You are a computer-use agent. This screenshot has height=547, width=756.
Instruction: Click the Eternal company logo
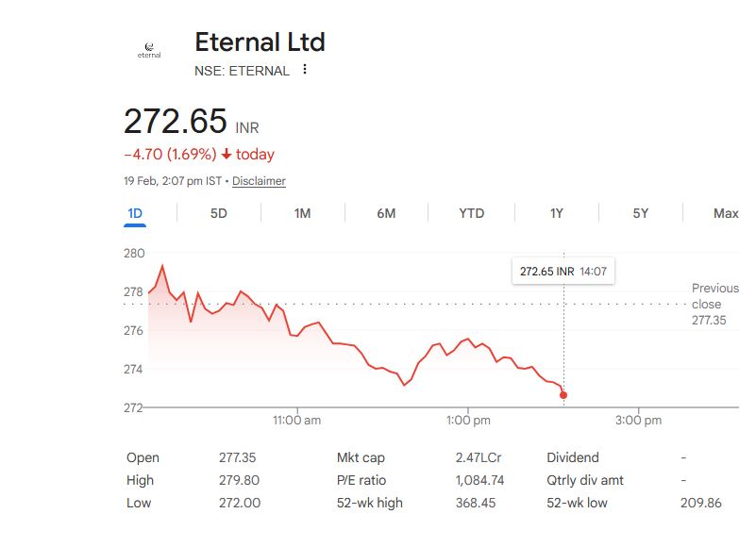(x=149, y=50)
